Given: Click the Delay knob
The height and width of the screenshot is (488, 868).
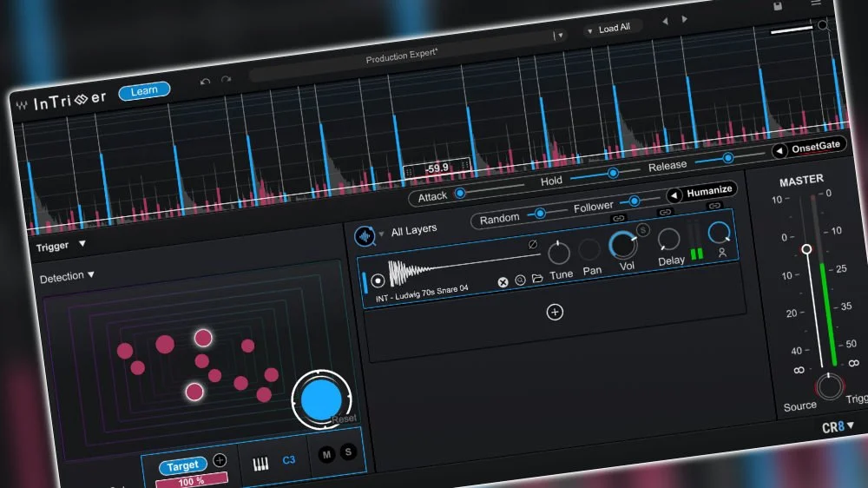Looking at the screenshot, I should click(x=668, y=240).
